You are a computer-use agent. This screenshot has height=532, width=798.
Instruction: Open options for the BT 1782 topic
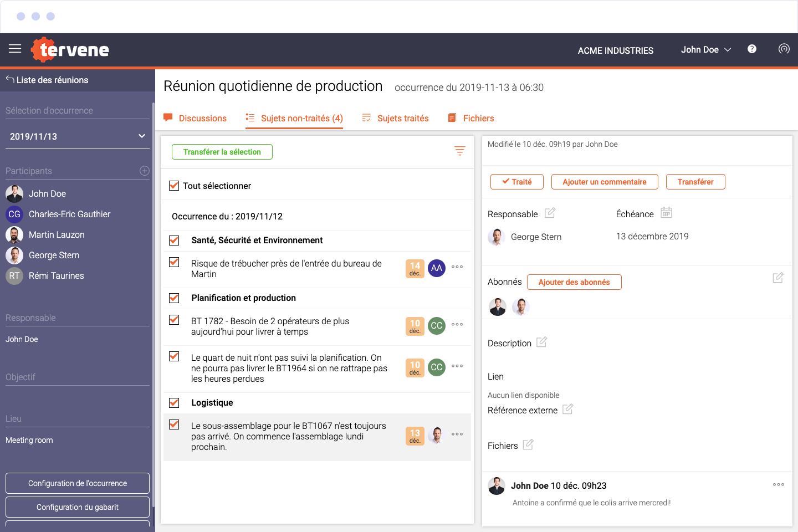click(x=457, y=324)
